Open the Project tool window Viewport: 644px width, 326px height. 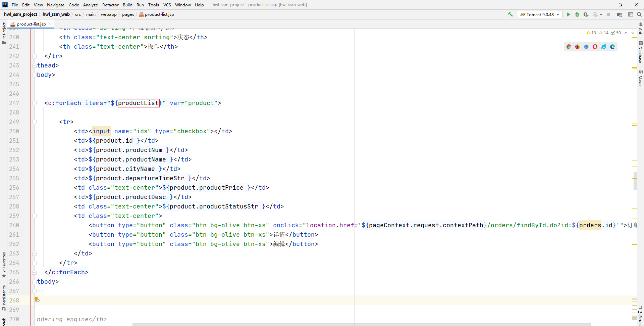tap(4, 33)
